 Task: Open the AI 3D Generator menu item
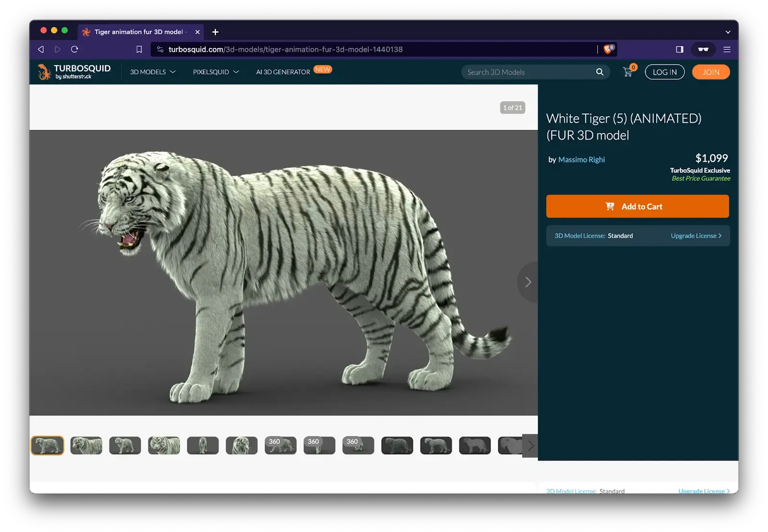[x=283, y=72]
